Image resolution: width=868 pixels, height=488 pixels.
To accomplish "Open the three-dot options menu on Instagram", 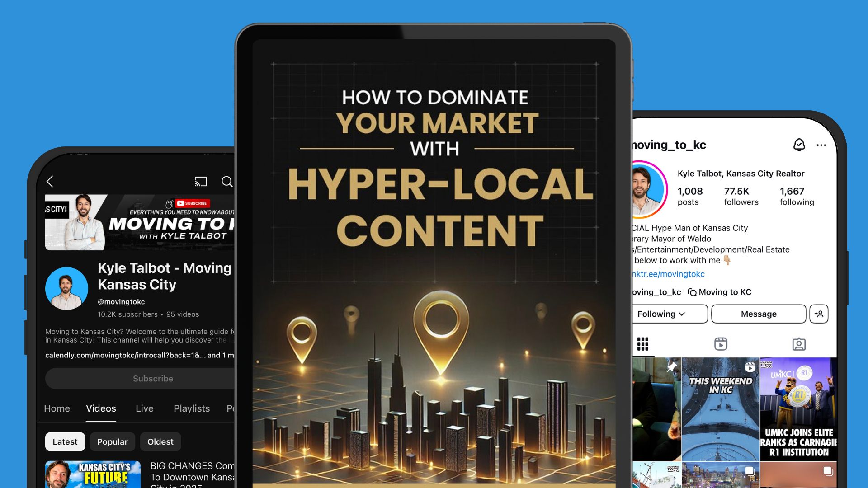I will 821,145.
